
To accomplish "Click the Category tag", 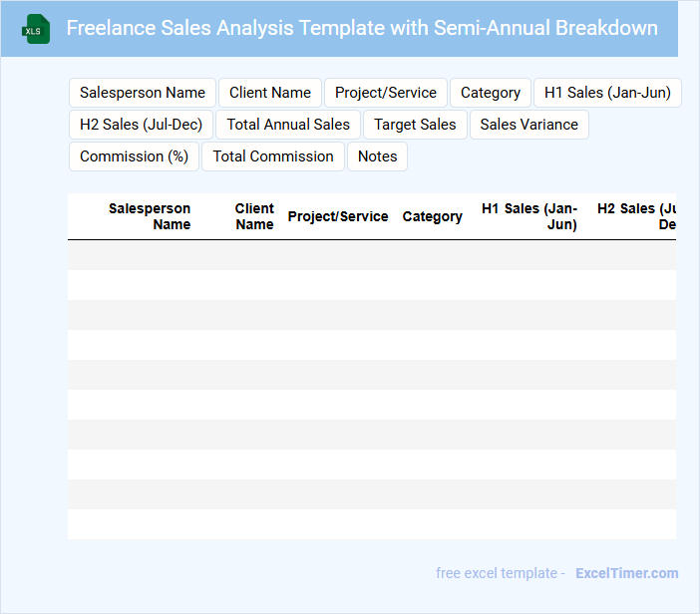I will coord(491,93).
